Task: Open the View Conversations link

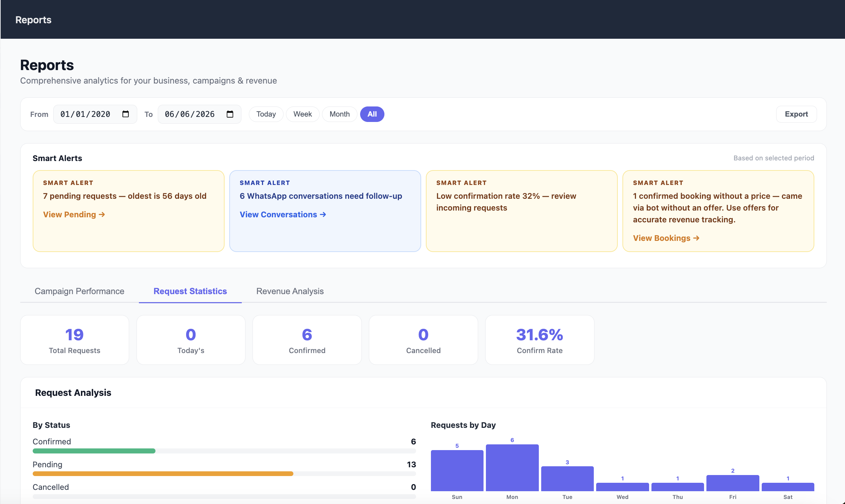Action: (x=283, y=215)
